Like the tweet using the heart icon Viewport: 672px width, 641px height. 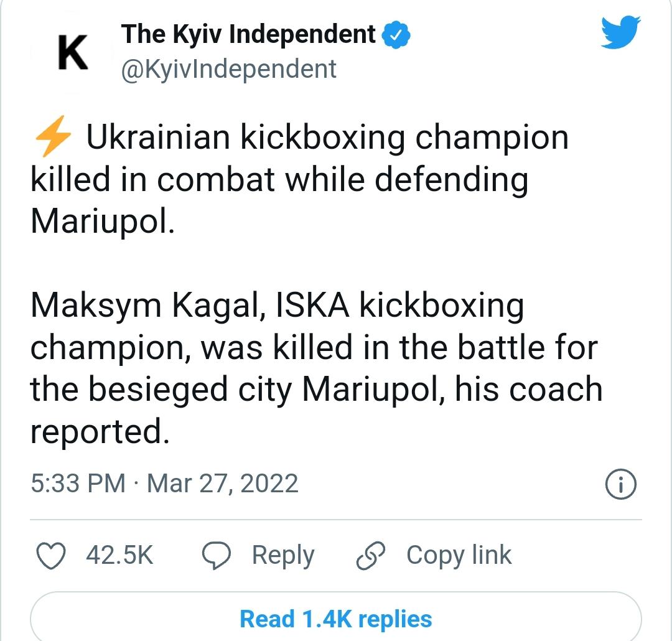pyautogui.click(x=52, y=556)
